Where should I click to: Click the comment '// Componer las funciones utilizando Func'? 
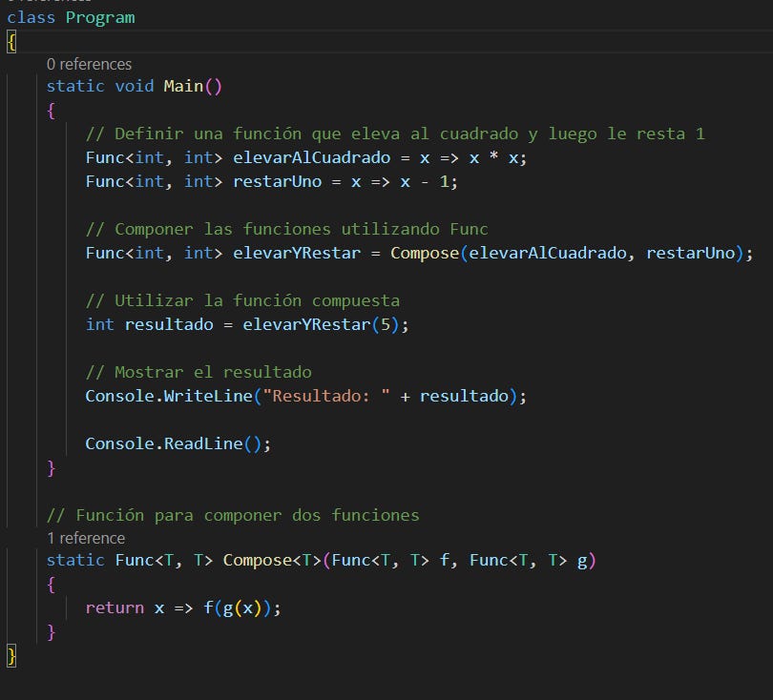click(287, 229)
